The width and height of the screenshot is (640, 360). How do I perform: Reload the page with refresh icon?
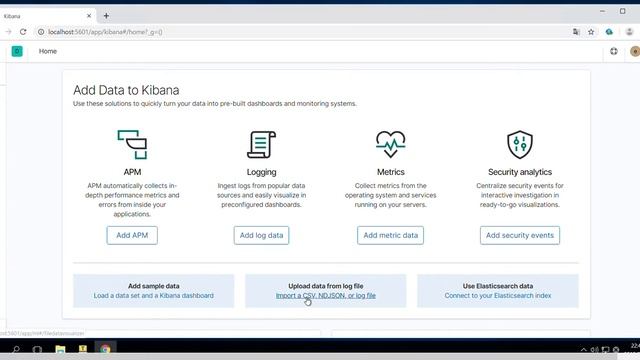tap(23, 32)
